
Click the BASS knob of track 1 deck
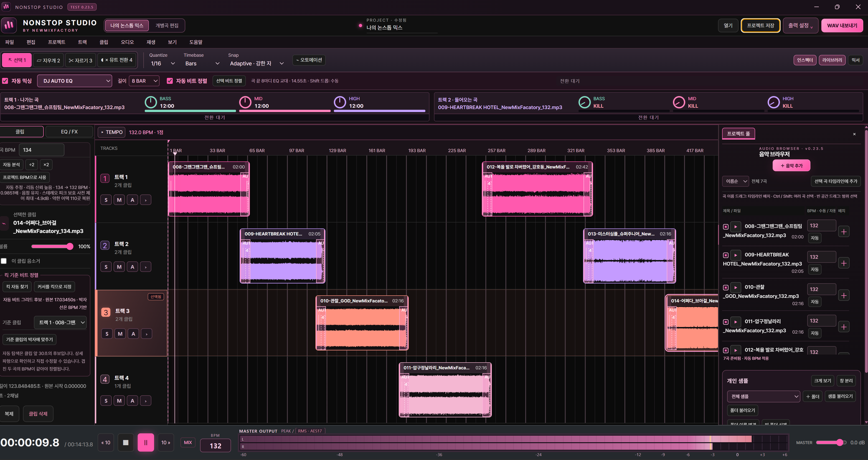pyautogui.click(x=151, y=102)
